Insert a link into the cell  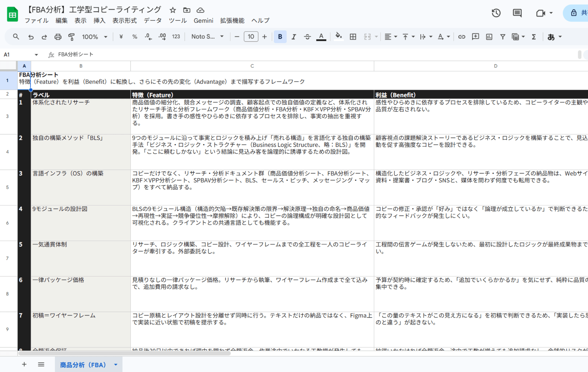click(462, 37)
